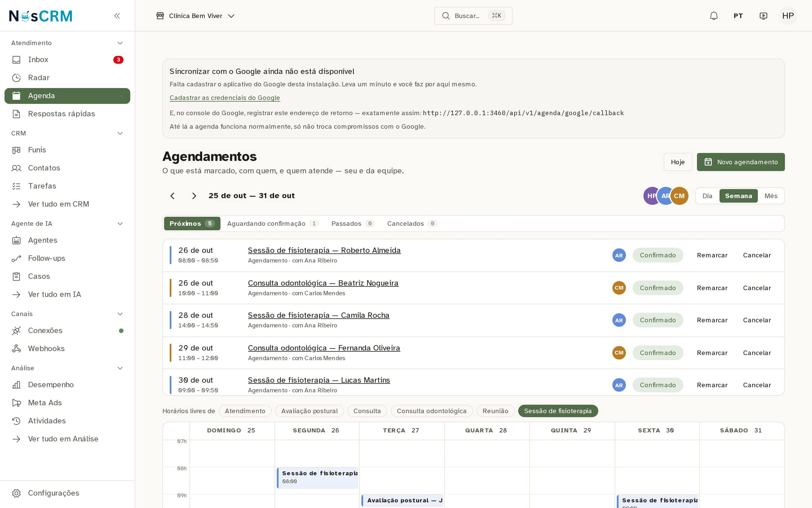Switch to Aguardando confirmação tab
The image size is (812, 508).
click(273, 224)
